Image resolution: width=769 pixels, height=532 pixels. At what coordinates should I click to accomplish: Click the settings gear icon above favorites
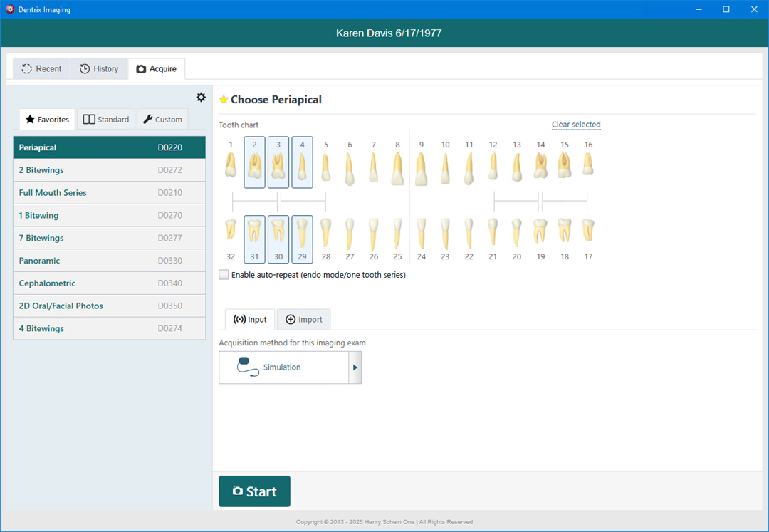[x=201, y=97]
